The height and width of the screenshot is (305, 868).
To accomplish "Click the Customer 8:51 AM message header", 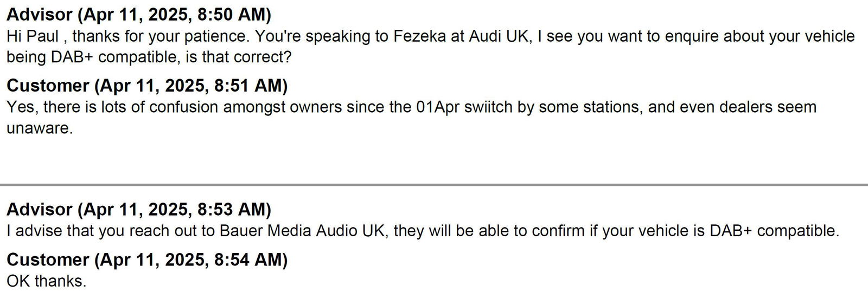I will [147, 86].
